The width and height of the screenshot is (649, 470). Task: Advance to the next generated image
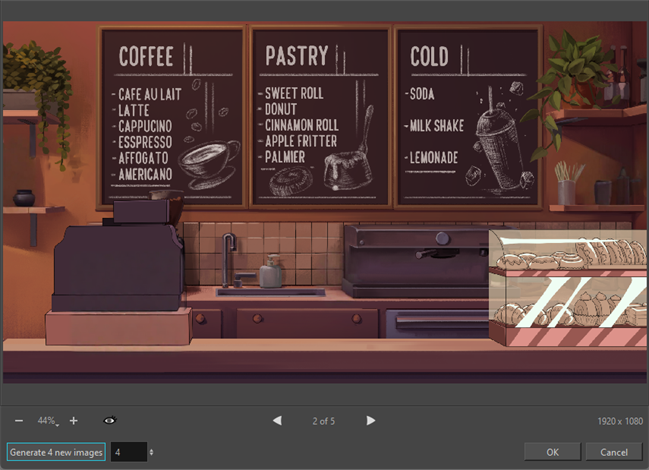point(371,421)
